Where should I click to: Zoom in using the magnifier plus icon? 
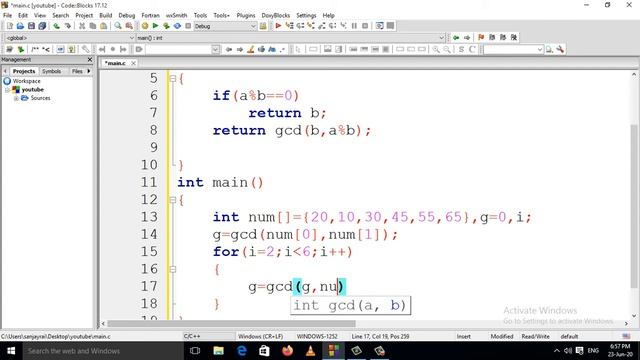436,49
